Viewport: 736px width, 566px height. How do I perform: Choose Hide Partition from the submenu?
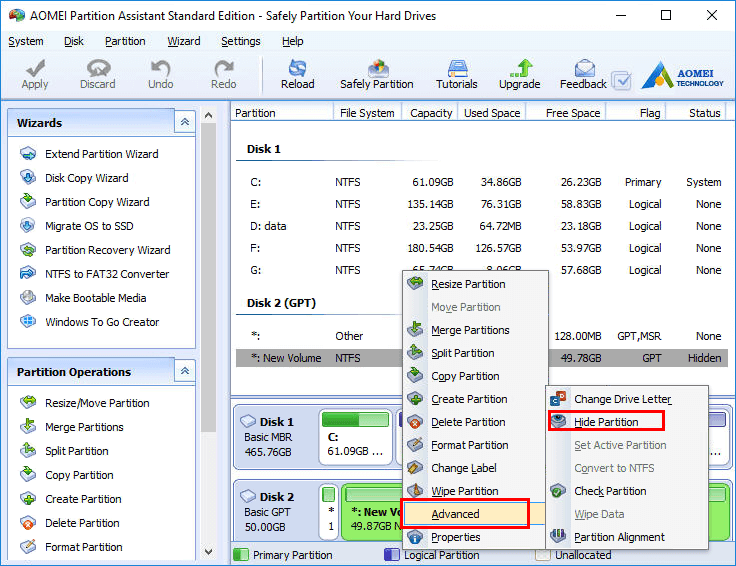coord(606,421)
